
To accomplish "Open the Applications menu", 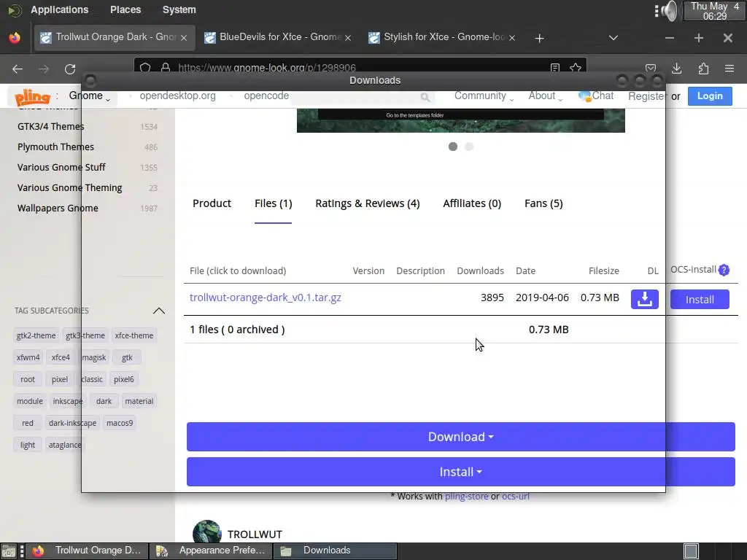I will click(x=60, y=9).
